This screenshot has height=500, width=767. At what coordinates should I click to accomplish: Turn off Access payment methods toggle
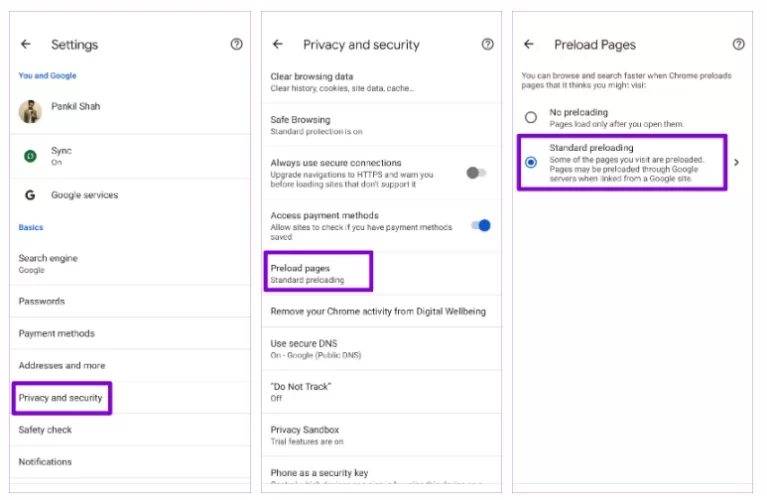tap(481, 226)
